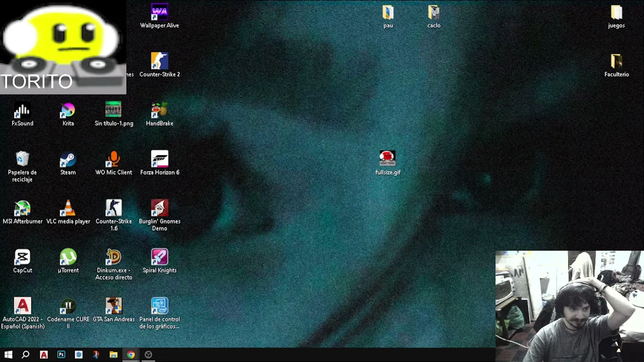Select the Codename CURE II icon
The image size is (644, 362).
coord(68,313)
